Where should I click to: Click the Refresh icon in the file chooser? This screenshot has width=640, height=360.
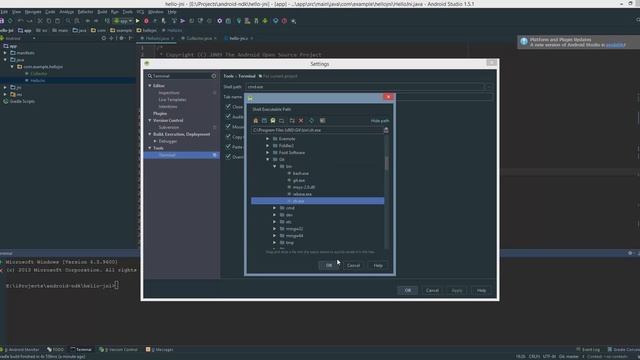click(311, 121)
